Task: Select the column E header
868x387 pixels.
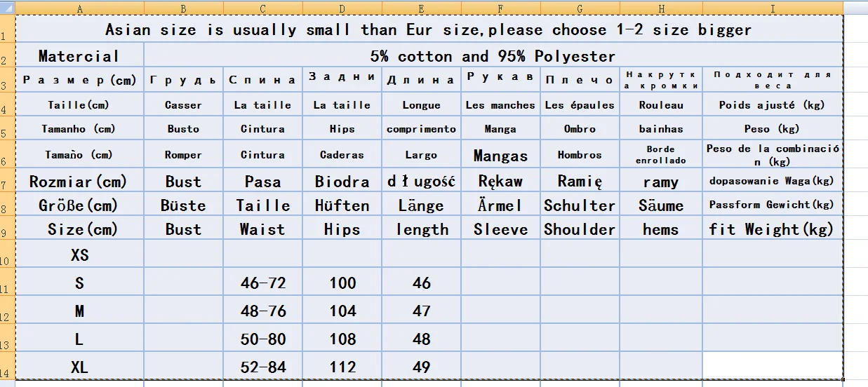Action: pyautogui.click(x=421, y=8)
